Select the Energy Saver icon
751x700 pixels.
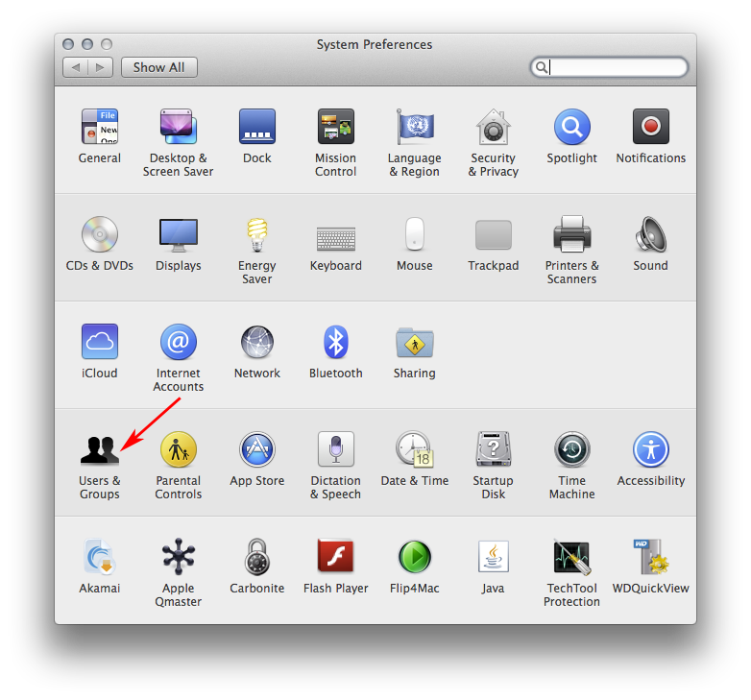pos(256,234)
